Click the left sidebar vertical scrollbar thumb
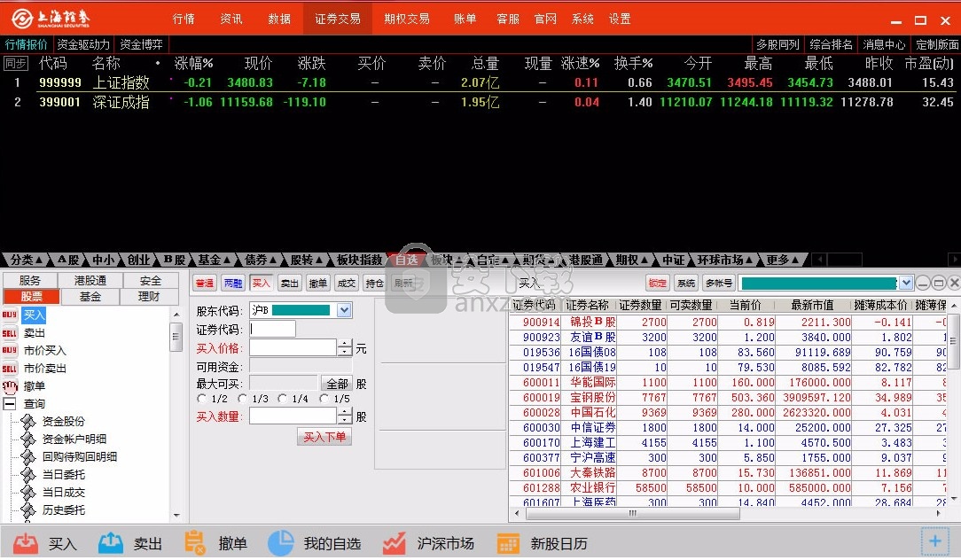The image size is (961, 560). (176, 337)
